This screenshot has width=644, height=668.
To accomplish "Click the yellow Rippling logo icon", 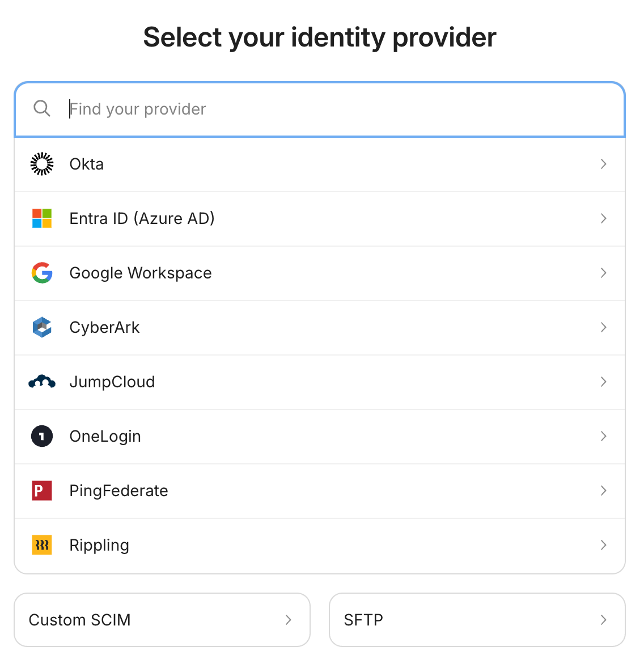I will point(42,546).
